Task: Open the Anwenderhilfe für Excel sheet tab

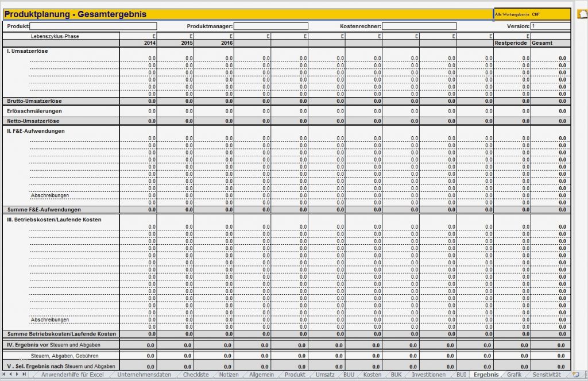Action: pyautogui.click(x=72, y=375)
